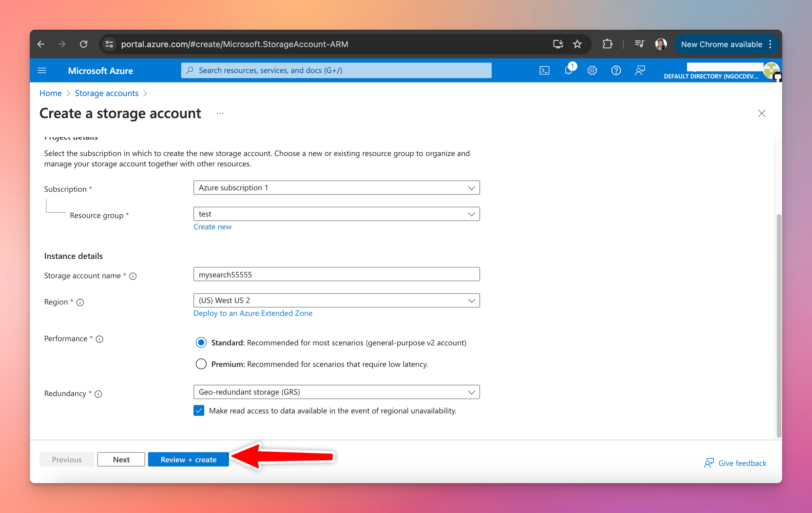812x513 pixels.
Task: Show info tooltip for Region
Action: tap(80, 303)
